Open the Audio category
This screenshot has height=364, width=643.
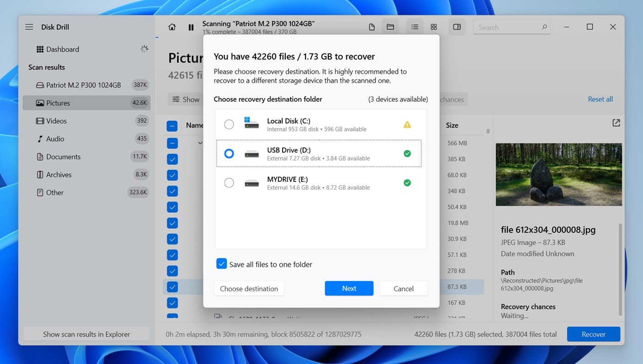(86, 139)
